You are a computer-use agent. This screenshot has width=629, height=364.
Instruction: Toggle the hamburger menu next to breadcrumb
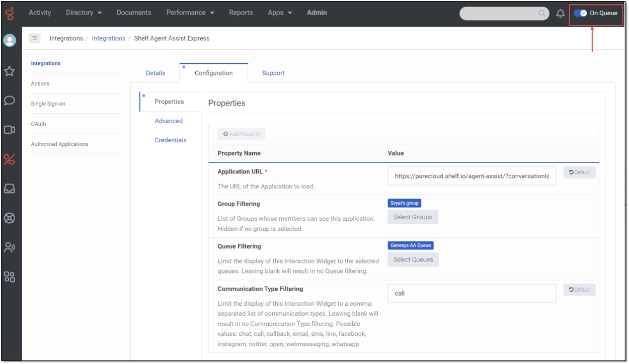tap(35, 38)
